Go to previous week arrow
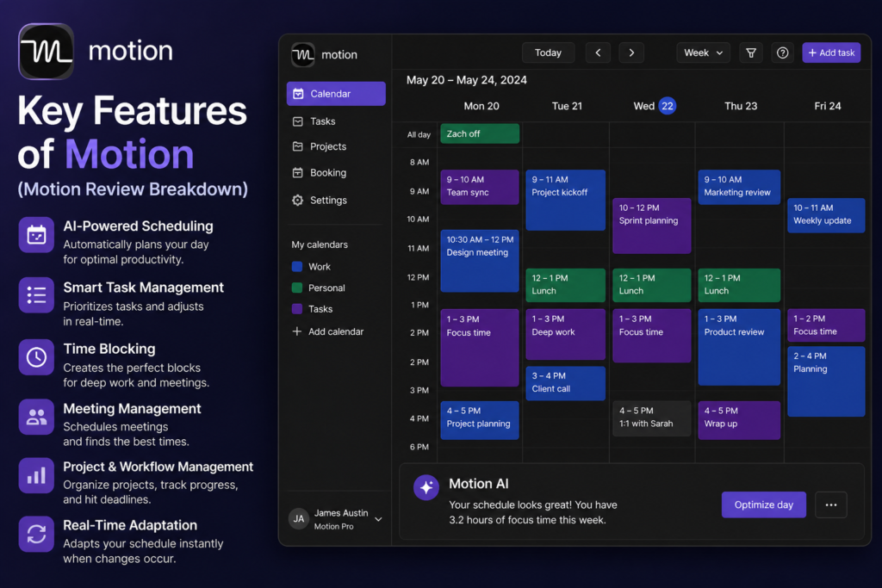This screenshot has height=588, width=882. tap(598, 53)
